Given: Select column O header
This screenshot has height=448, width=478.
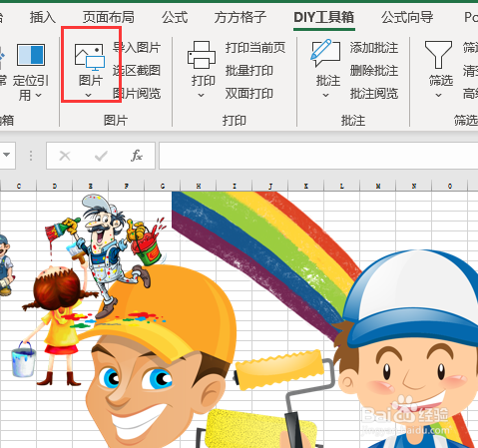Looking at the screenshot, I should (x=450, y=186).
